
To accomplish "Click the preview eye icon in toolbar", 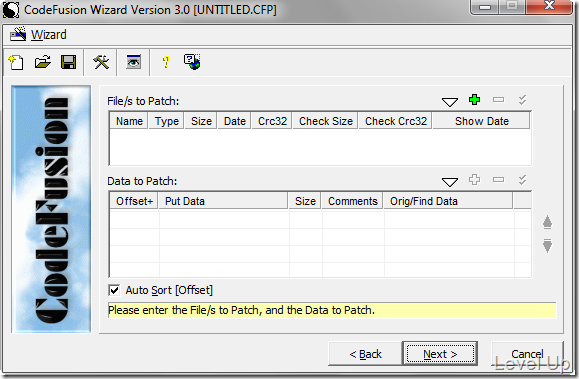I will coord(133,62).
